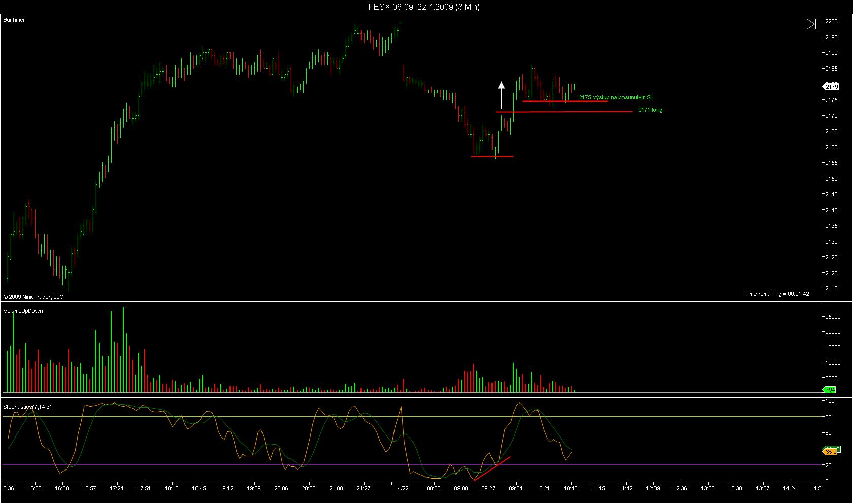This screenshot has height=504, width=853.
Task: Click the white 2179 current price marker
Action: pos(831,87)
